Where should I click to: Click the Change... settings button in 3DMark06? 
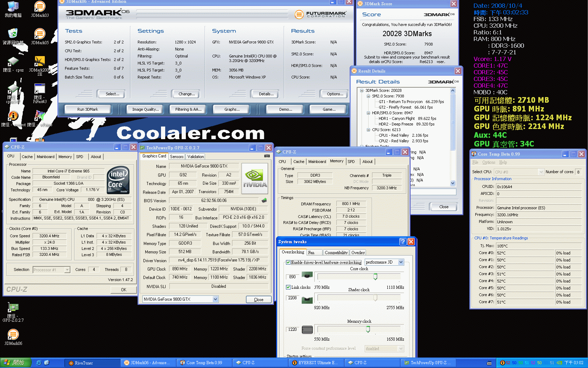(x=187, y=94)
